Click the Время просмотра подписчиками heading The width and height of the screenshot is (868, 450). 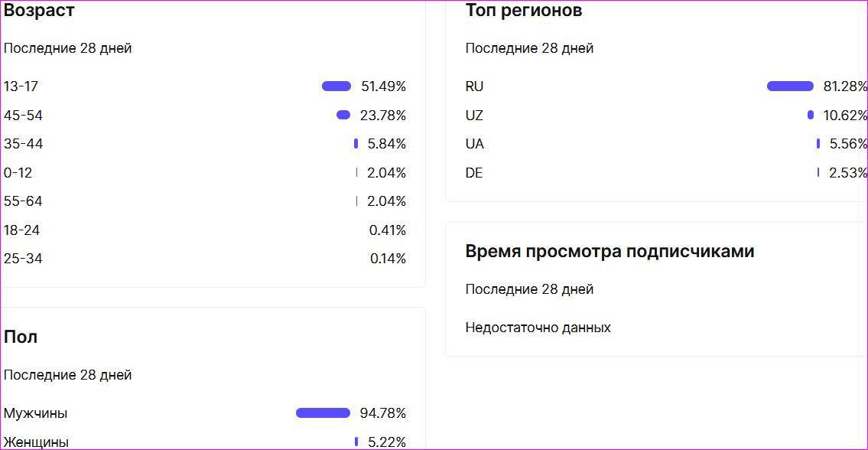(610, 252)
